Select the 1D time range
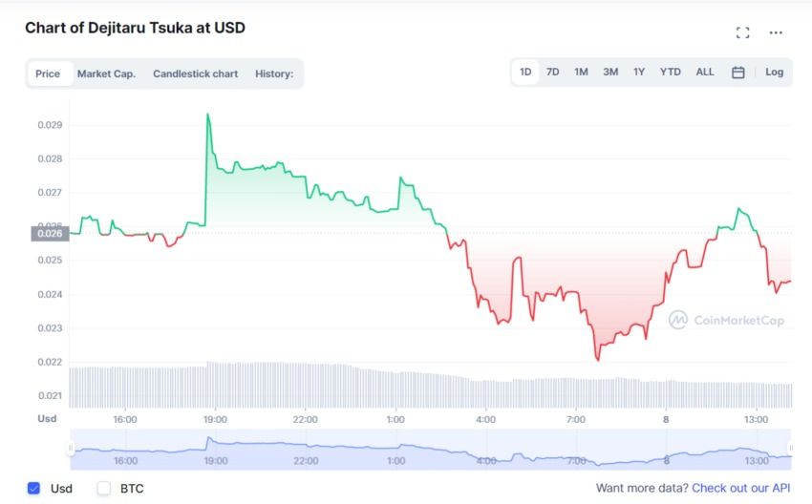The width and height of the screenshot is (812, 504). (525, 73)
